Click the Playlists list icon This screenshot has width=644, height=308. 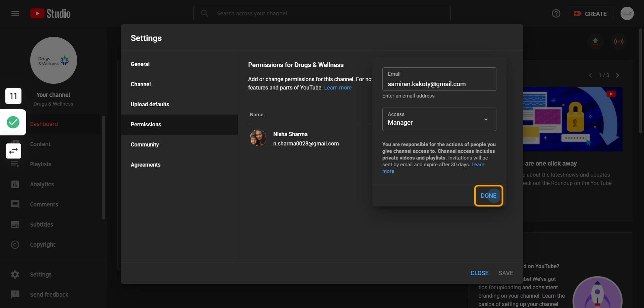[x=15, y=164]
